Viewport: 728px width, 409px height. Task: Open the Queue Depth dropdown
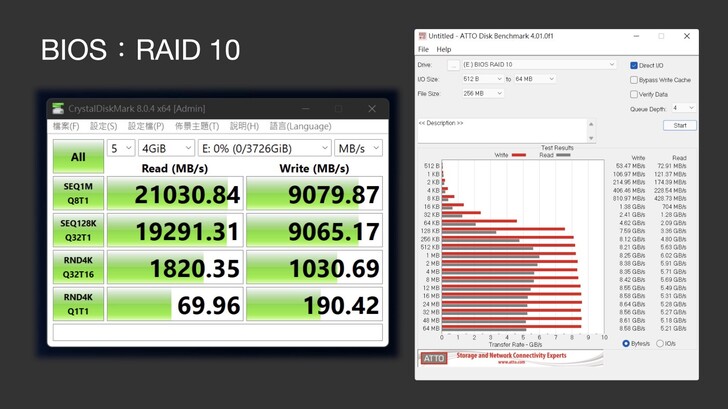point(683,108)
